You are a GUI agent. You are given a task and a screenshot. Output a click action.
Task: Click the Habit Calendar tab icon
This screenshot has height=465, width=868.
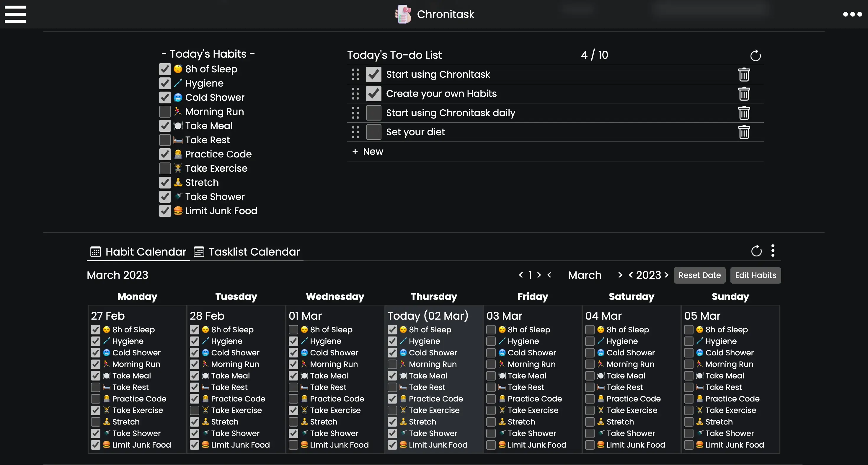click(96, 252)
